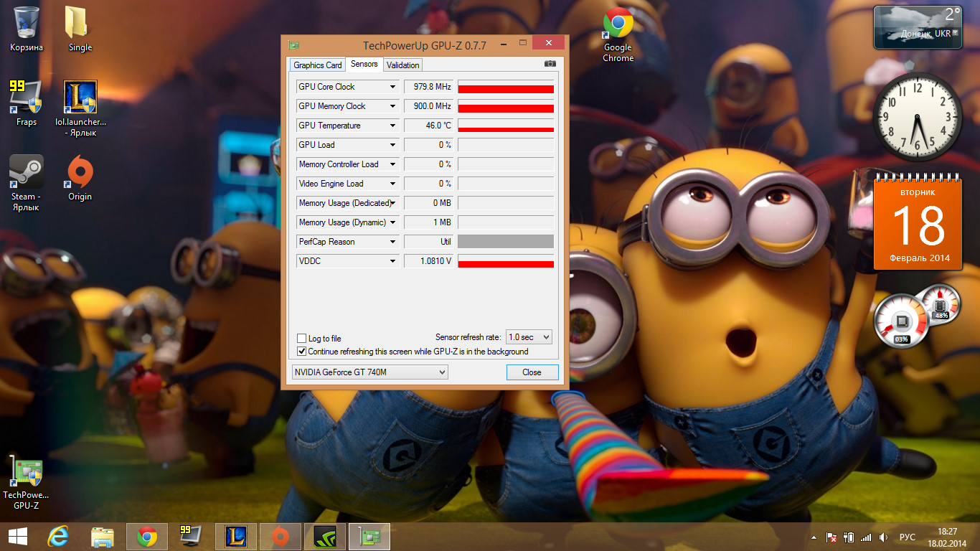
Task: Click the Windows Start button
Action: pyautogui.click(x=18, y=537)
